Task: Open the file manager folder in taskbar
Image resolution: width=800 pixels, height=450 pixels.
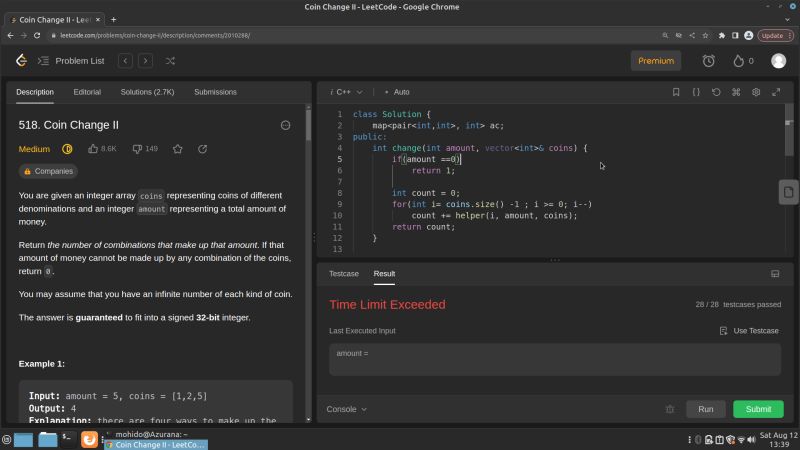Action: [47, 439]
